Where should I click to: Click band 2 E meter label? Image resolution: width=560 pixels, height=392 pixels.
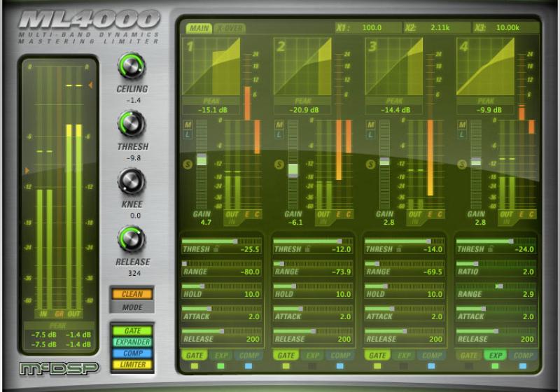click(338, 214)
